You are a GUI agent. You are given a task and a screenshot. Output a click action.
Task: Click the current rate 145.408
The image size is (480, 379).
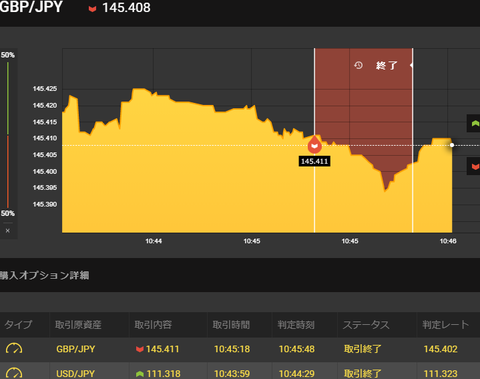(x=126, y=8)
